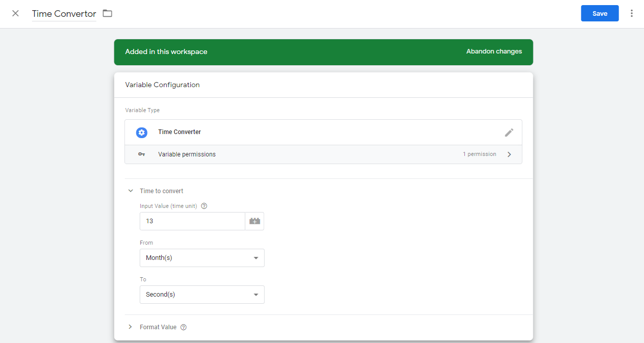Click the folder icon beside the variable name
Screen dimensions: 644x343
point(107,13)
